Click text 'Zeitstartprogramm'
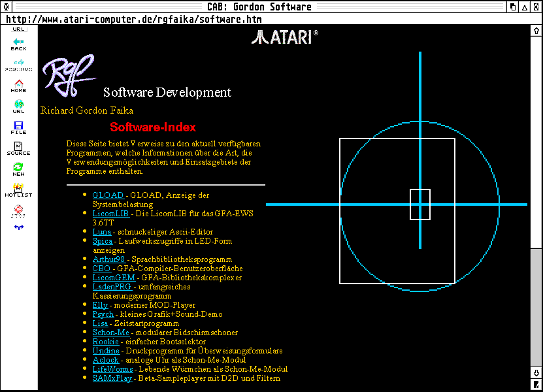The image size is (543, 392). coord(146,323)
